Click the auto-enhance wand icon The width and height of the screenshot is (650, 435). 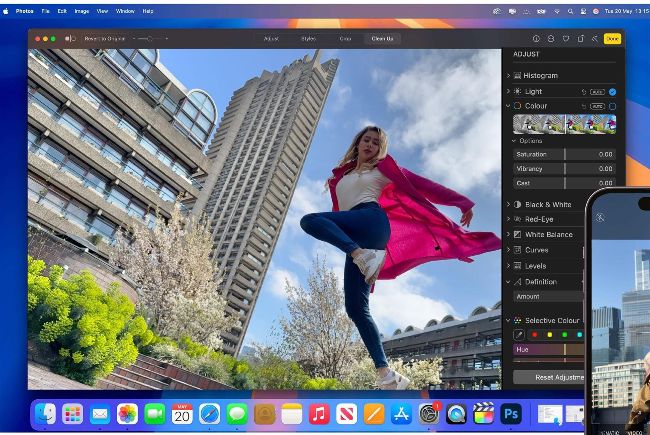595,39
